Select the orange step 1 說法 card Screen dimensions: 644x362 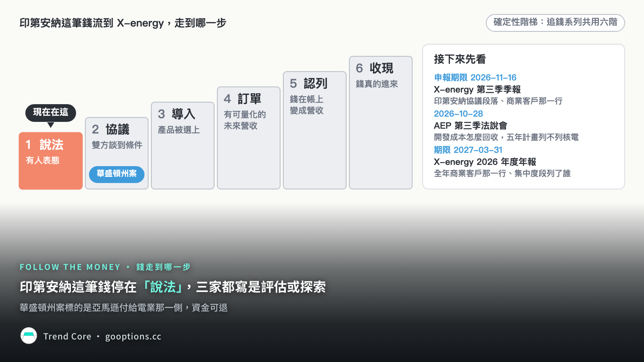pyautogui.click(x=51, y=161)
